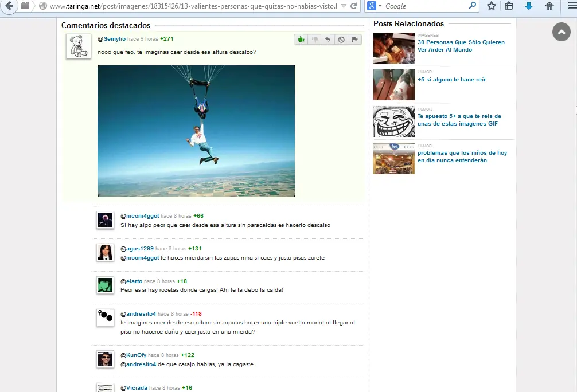This screenshot has height=392, width=577.
Task: Open @andresito4 mention in KunOfy's reply
Action: click(138, 364)
